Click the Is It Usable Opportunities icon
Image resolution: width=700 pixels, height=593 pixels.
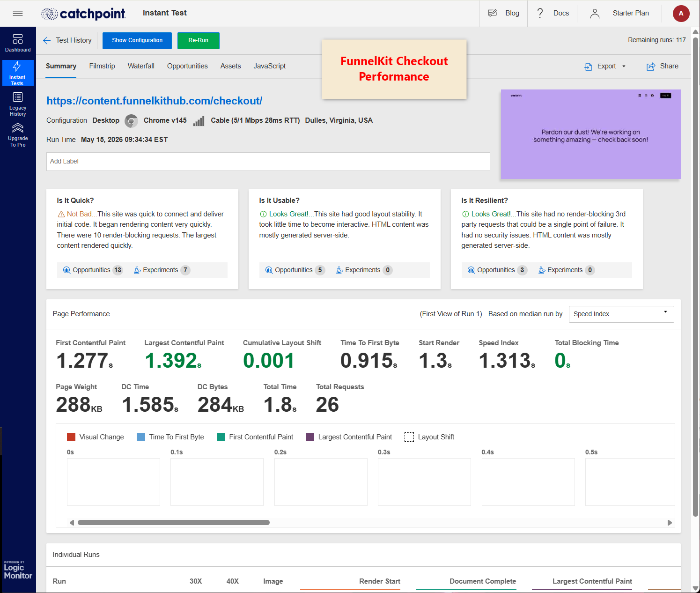click(x=269, y=270)
